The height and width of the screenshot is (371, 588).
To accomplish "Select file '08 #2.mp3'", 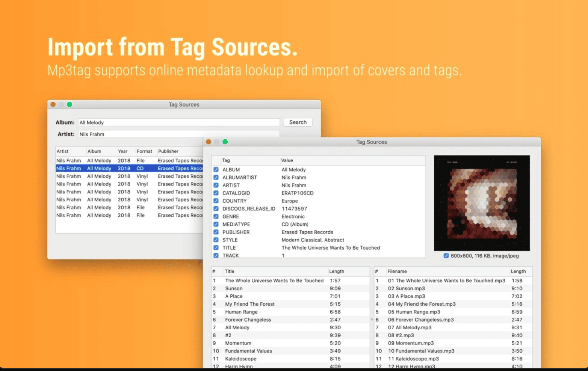I will tap(401, 335).
